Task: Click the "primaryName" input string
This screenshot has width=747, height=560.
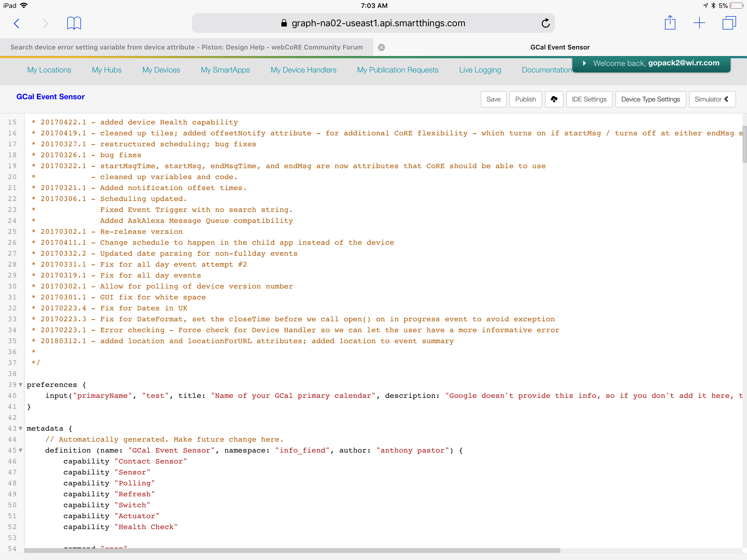Action: tap(103, 396)
